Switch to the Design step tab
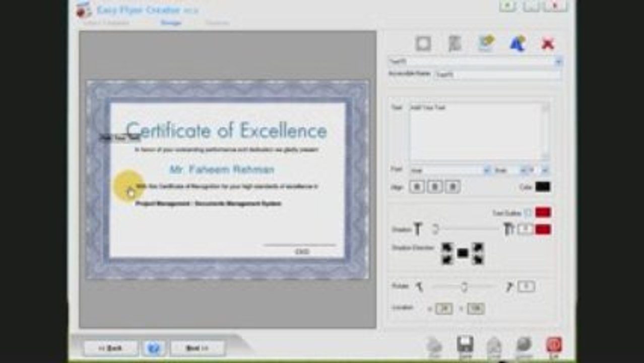This screenshot has height=363, width=644. (x=170, y=23)
